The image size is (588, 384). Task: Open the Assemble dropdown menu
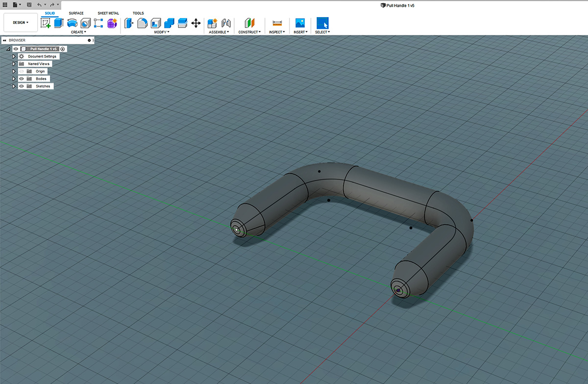click(x=219, y=32)
